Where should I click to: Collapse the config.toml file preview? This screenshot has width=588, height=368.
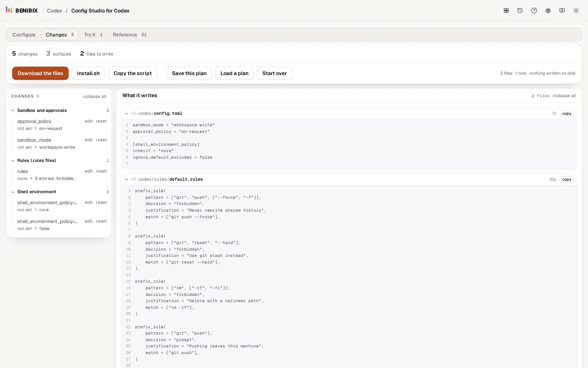(x=126, y=114)
